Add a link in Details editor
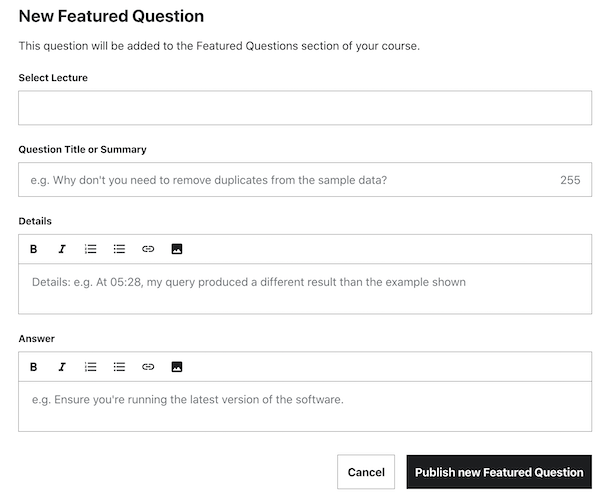This screenshot has width=600, height=495. click(148, 249)
